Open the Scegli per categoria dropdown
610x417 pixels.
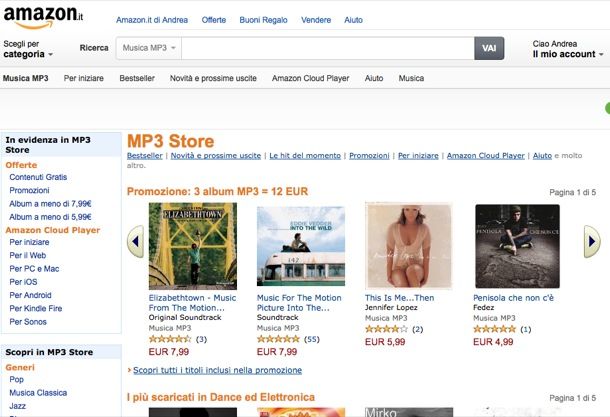coord(28,49)
